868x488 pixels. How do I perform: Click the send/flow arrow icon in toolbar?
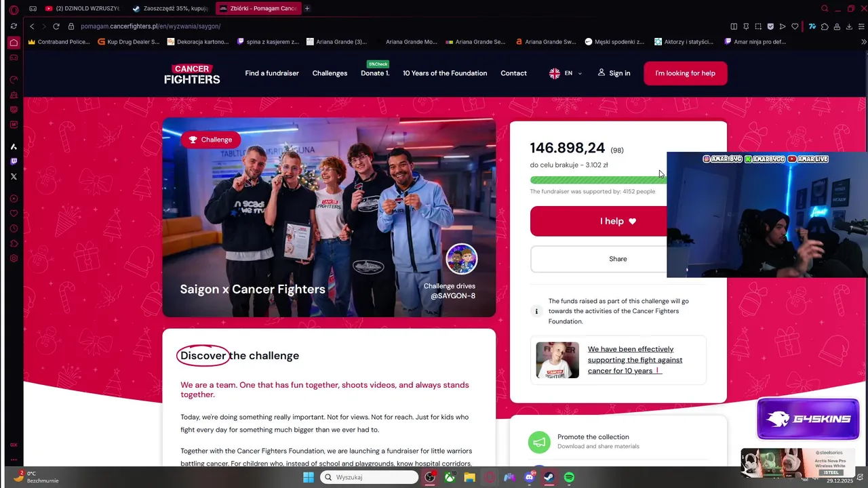(x=783, y=26)
